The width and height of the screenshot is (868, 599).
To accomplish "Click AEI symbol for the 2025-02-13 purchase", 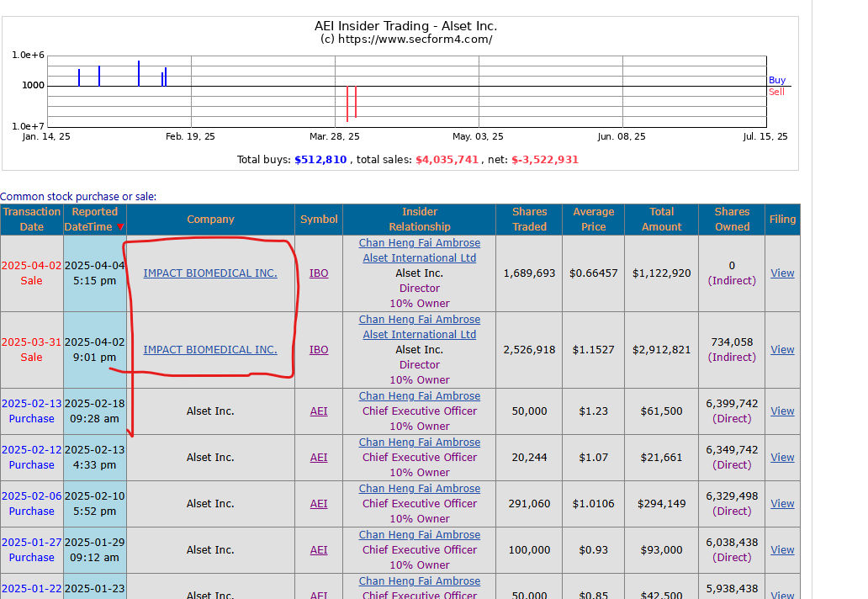I will tap(319, 411).
